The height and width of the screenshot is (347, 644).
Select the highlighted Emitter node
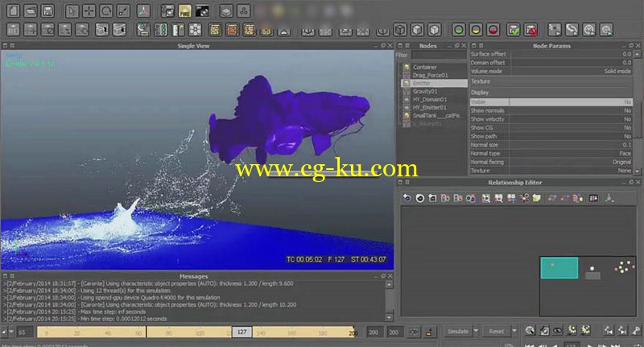[435, 83]
